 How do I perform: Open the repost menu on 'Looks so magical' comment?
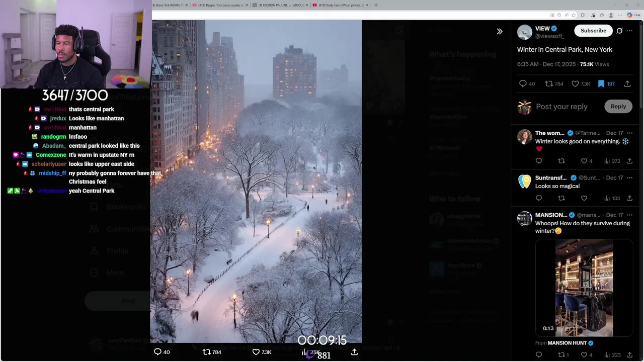tap(561, 198)
